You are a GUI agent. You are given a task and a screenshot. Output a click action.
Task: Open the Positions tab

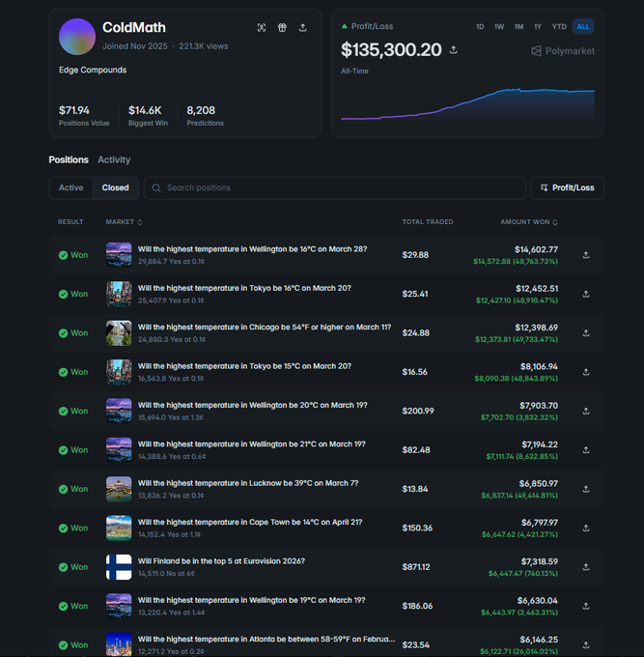(x=69, y=159)
